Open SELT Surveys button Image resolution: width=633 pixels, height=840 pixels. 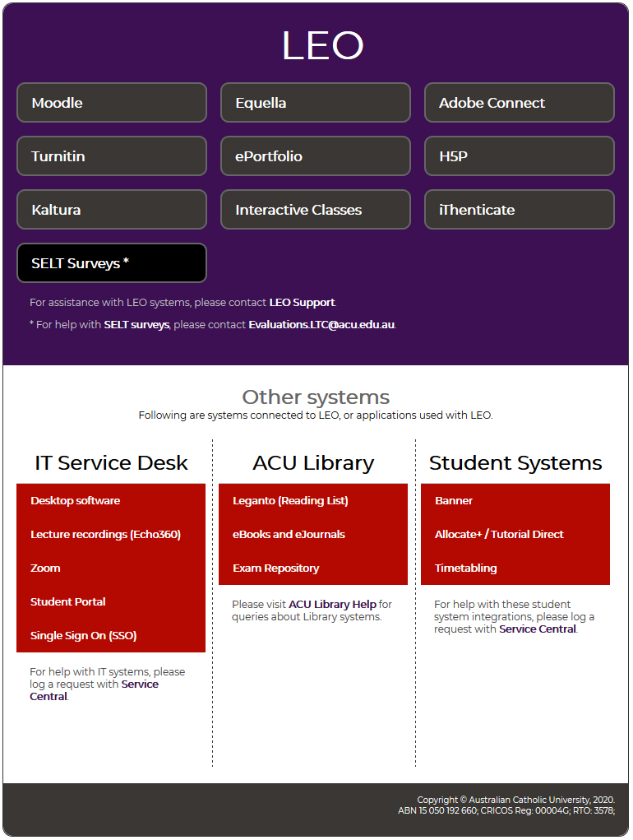pos(111,263)
